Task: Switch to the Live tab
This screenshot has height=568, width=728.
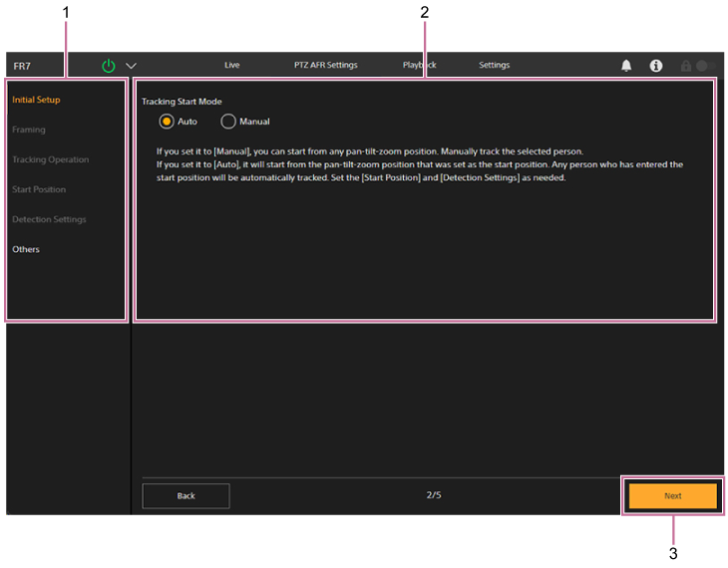Action: [x=231, y=66]
